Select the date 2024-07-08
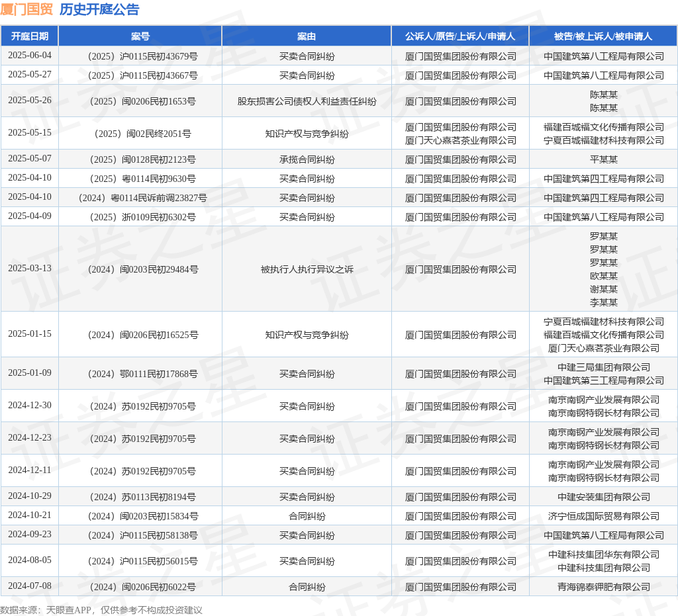 (29, 586)
